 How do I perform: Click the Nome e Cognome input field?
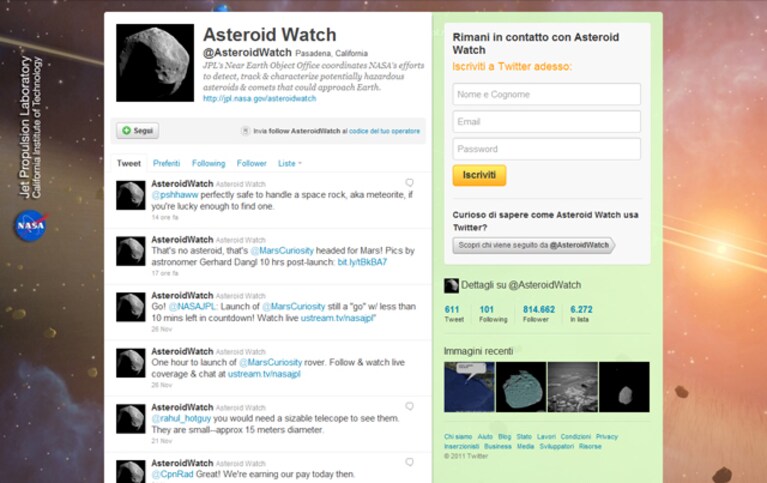[546, 94]
